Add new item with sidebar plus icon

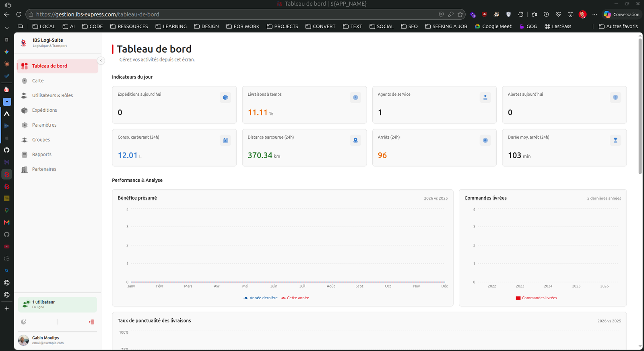[7, 308]
